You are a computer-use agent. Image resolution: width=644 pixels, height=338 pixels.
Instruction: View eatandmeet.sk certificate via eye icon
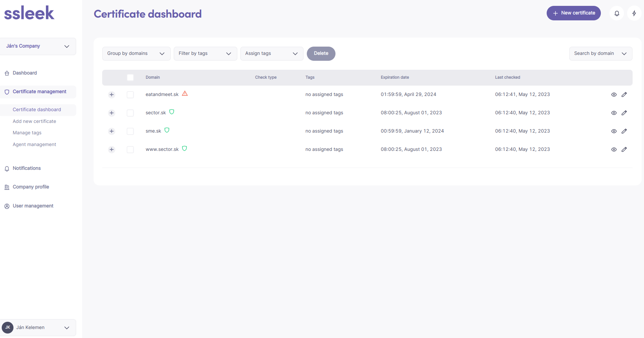(614, 95)
